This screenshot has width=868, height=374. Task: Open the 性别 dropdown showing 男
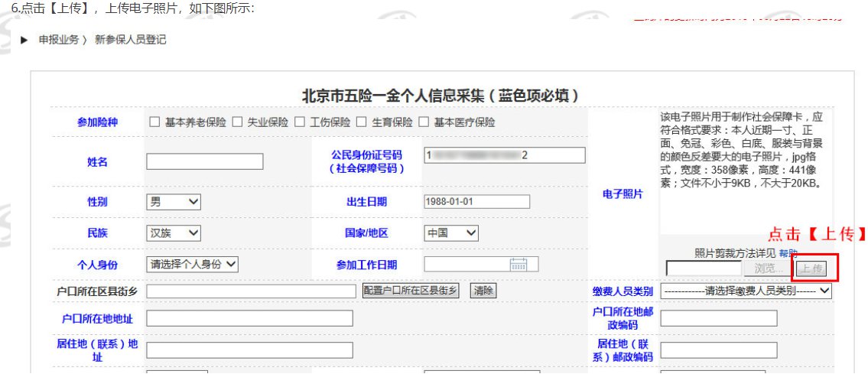click(174, 202)
